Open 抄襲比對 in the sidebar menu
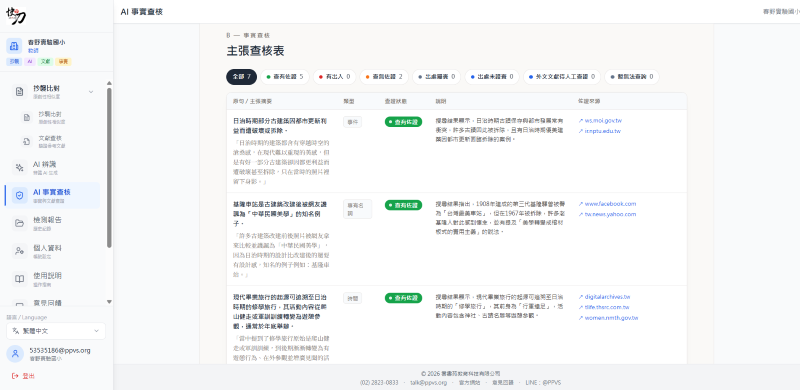This screenshot has width=800, height=390. click(53, 92)
